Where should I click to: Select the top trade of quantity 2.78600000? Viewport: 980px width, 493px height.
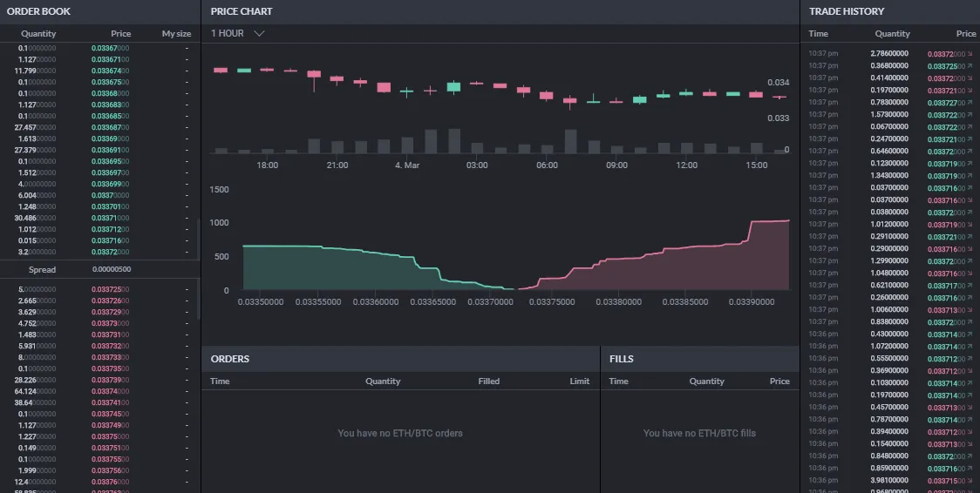coord(892,54)
